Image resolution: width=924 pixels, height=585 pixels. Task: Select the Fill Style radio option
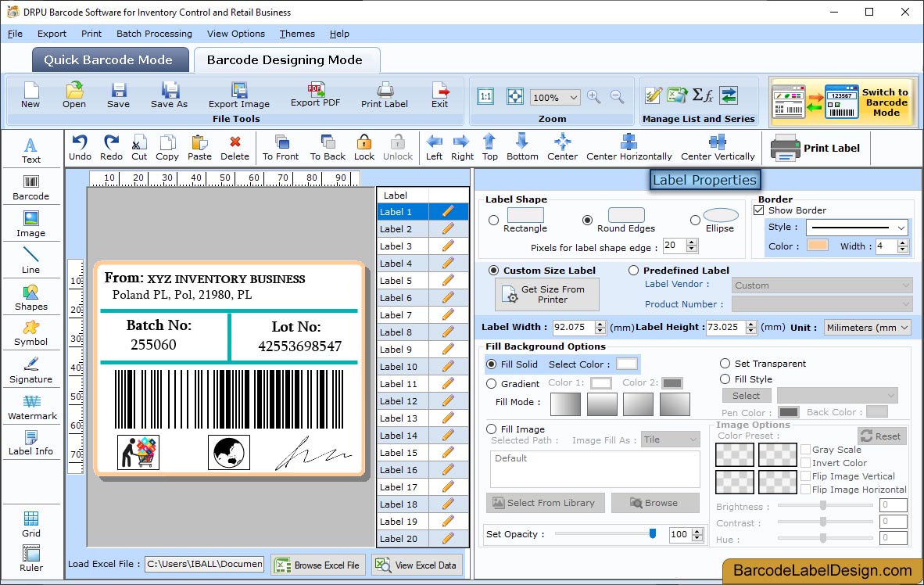click(x=725, y=379)
